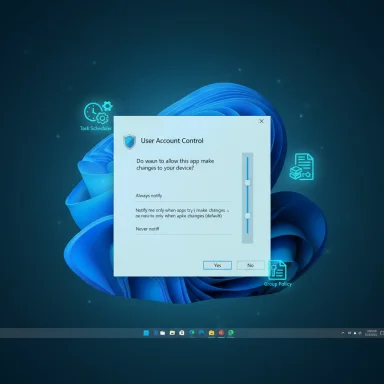Image resolution: width=384 pixels, height=384 pixels.
Task: Open the Task Scheduler desktop icon
Action: [97, 116]
